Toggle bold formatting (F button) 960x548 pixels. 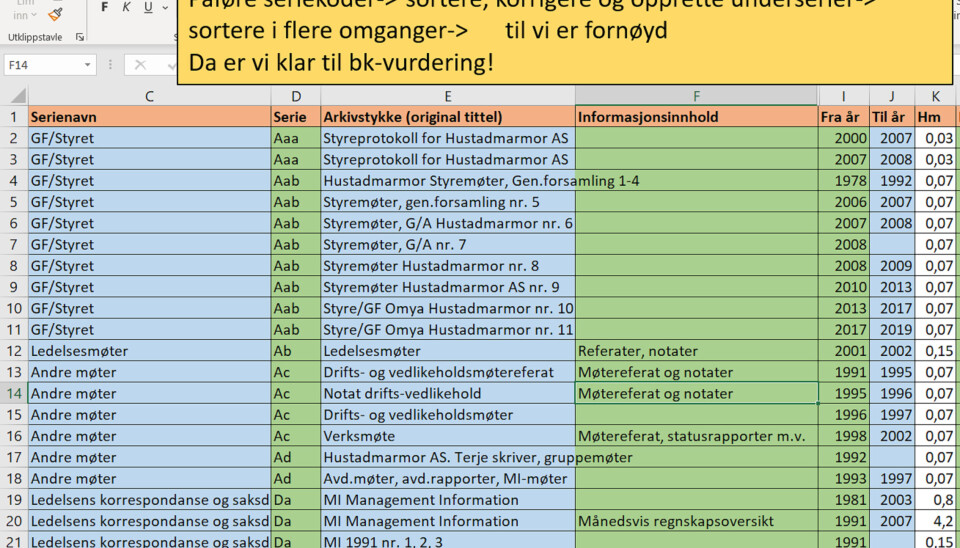click(104, 8)
